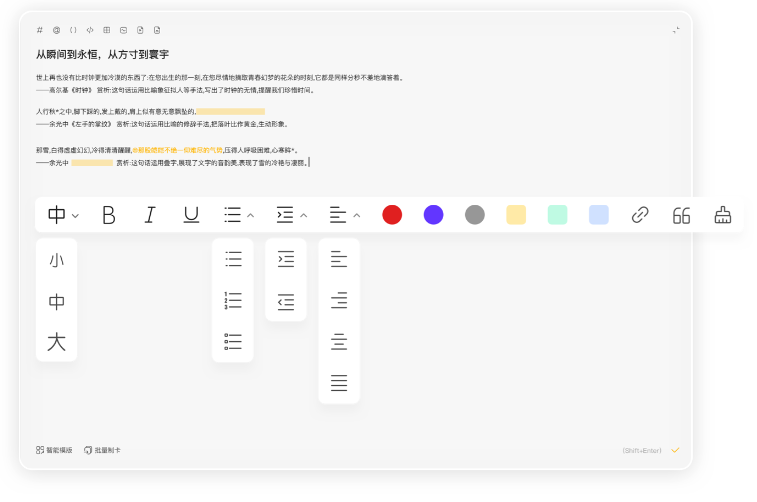
Task: Apply light blue highlight color
Action: pos(599,215)
